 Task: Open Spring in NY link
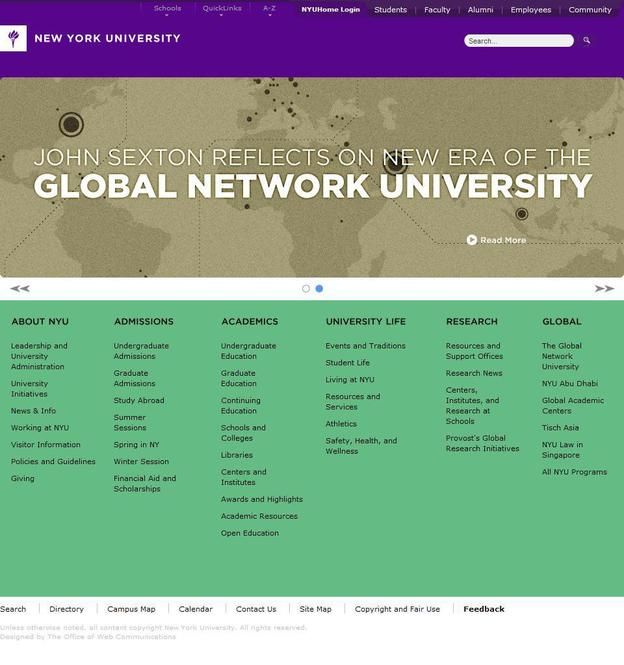pyautogui.click(x=136, y=444)
